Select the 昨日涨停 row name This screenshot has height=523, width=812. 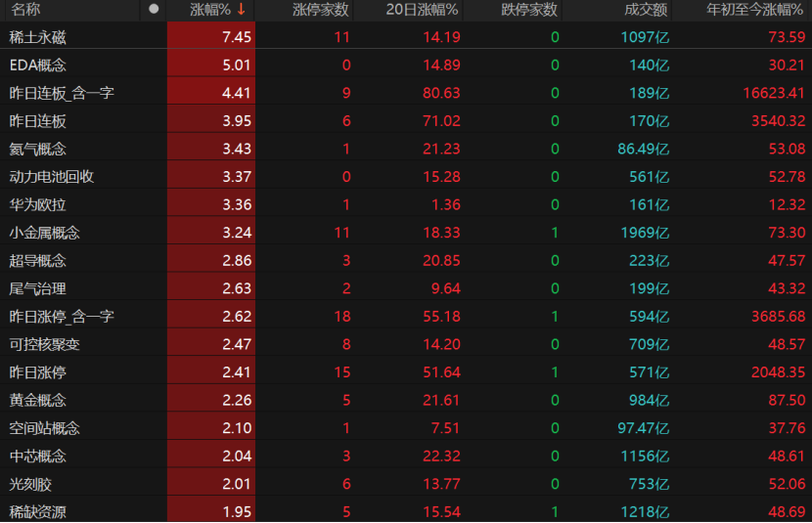coord(38,372)
